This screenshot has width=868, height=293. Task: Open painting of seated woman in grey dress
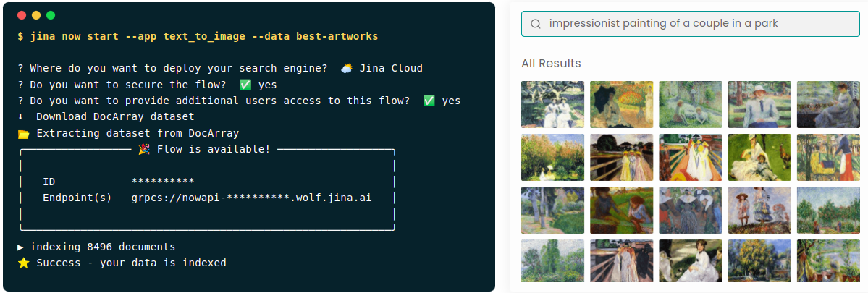point(828,104)
